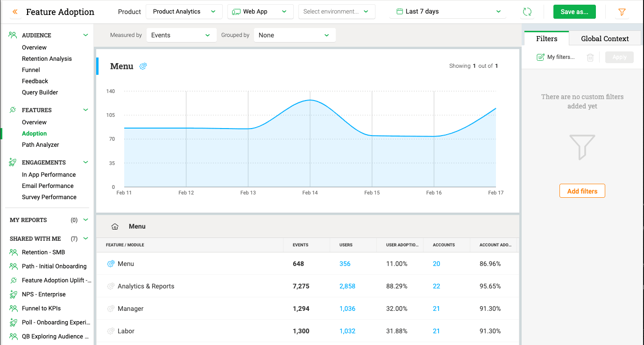Viewport: 644px width, 345px height.
Task: Click gear icon beside Menu chart title
Action: pos(143,66)
